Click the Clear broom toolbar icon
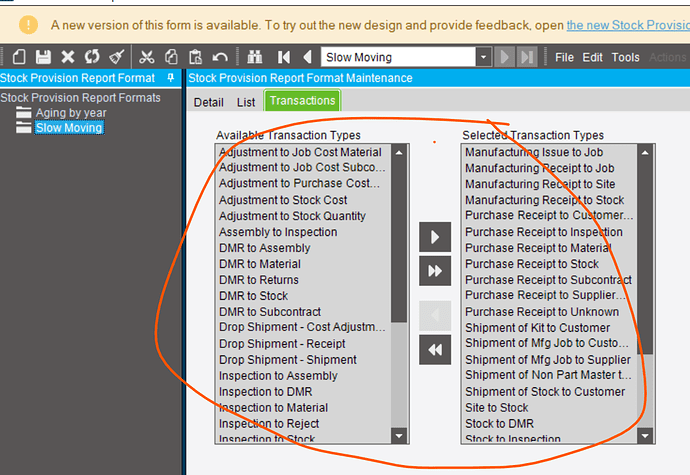 pos(117,57)
